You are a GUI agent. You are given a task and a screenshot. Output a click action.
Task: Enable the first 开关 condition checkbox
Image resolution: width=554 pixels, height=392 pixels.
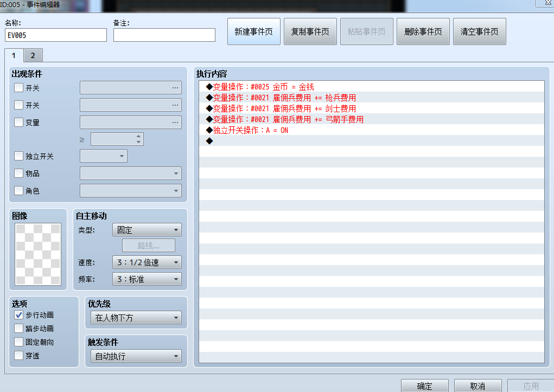coord(19,88)
